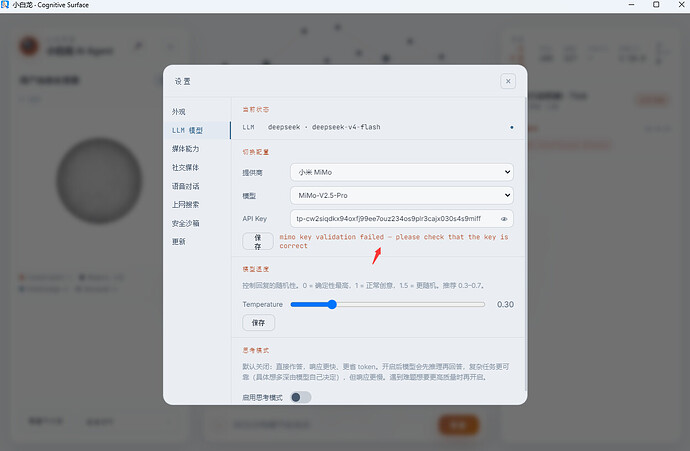The width and height of the screenshot is (690, 451).
Task: Close the settings dialog with the X icon
Action: click(508, 81)
